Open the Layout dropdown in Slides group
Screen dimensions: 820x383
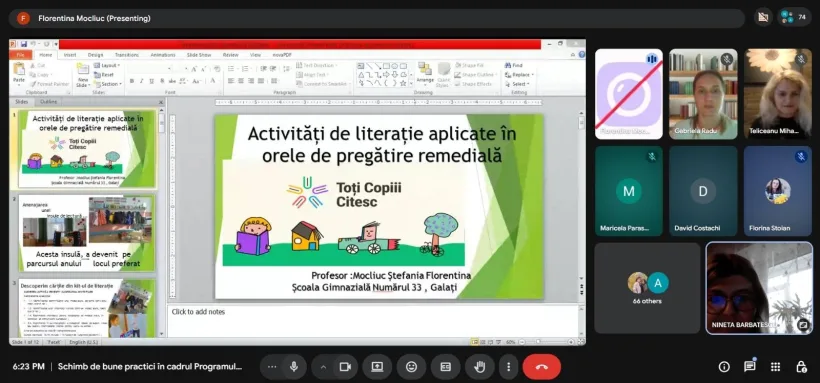click(107, 65)
